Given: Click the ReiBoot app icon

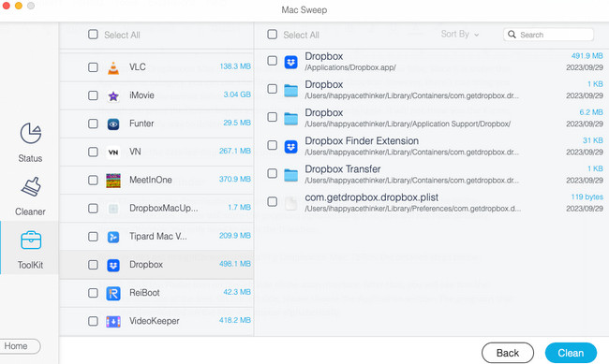Looking at the screenshot, I should click(113, 294).
